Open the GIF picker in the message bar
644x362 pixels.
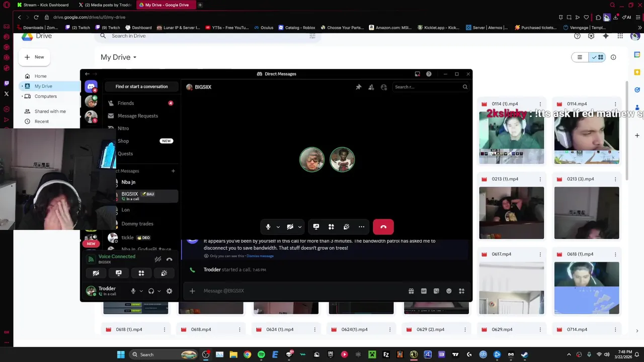coord(424,291)
